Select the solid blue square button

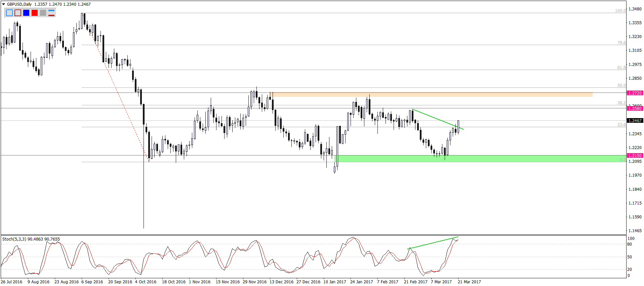(x=26, y=13)
